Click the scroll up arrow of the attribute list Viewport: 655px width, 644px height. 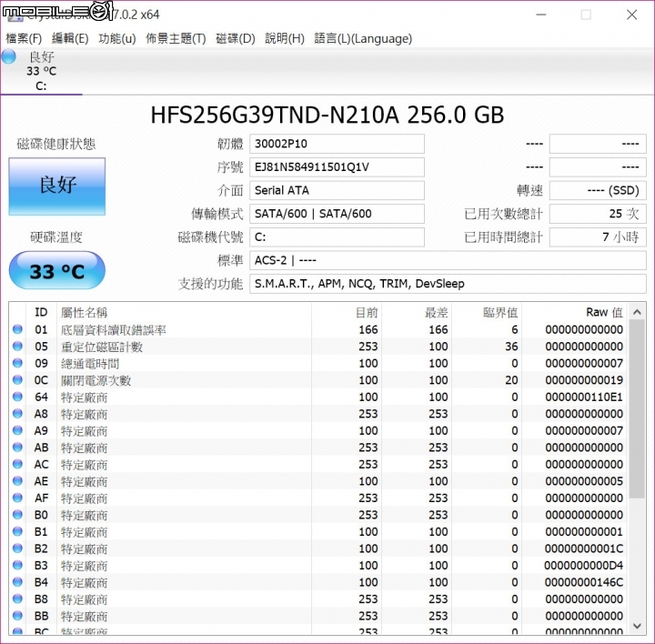[x=637, y=312]
